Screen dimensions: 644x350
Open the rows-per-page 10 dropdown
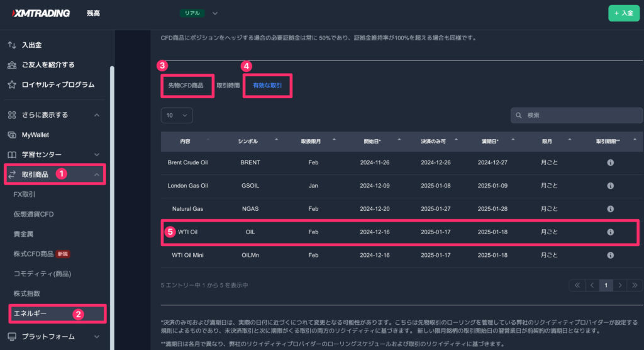[x=177, y=115]
